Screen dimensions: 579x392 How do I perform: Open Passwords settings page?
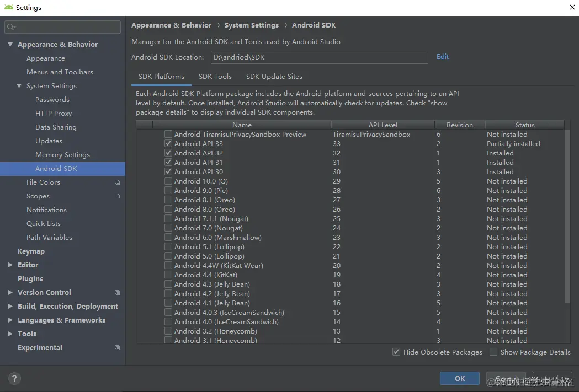[x=52, y=100]
